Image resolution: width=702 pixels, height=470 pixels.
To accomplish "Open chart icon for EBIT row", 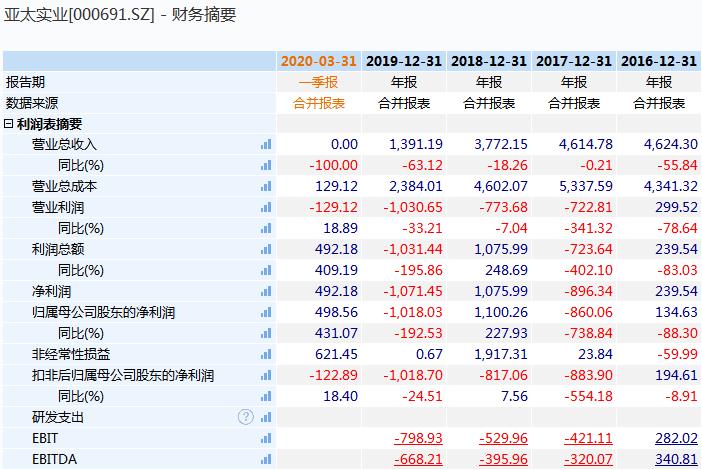I will [266, 439].
